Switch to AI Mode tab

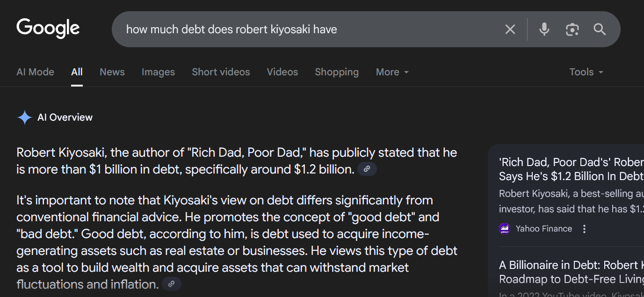click(35, 72)
